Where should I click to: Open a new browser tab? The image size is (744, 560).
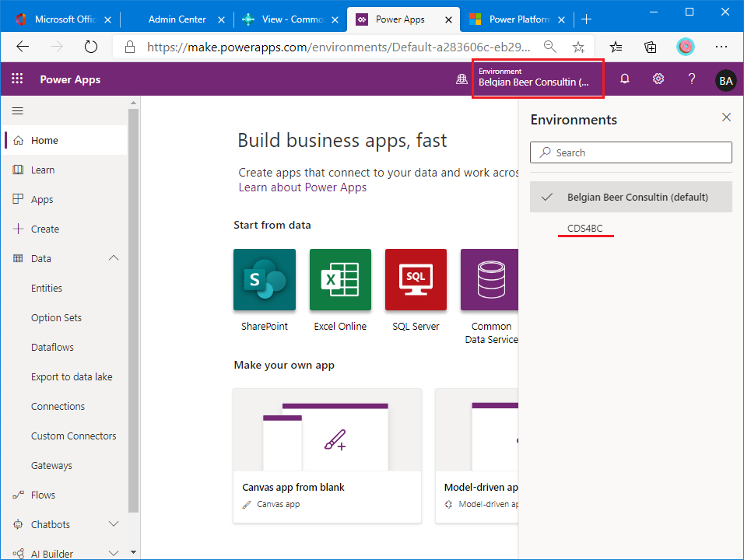587,19
